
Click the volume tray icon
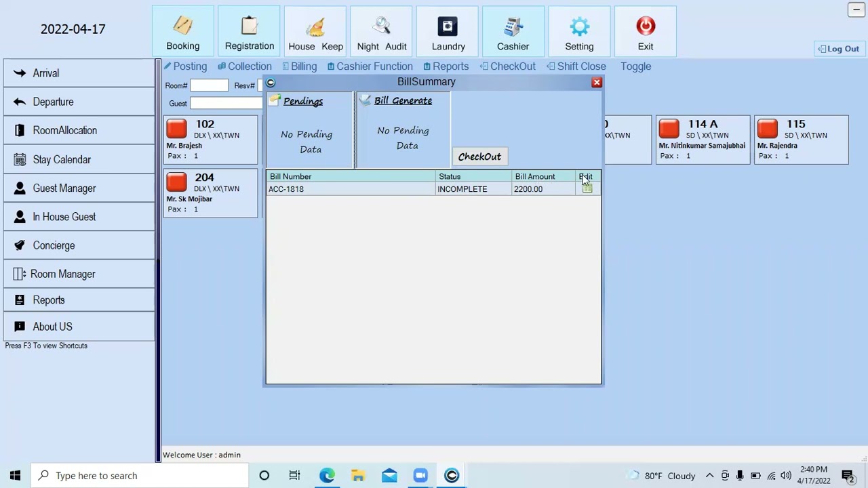tap(786, 476)
